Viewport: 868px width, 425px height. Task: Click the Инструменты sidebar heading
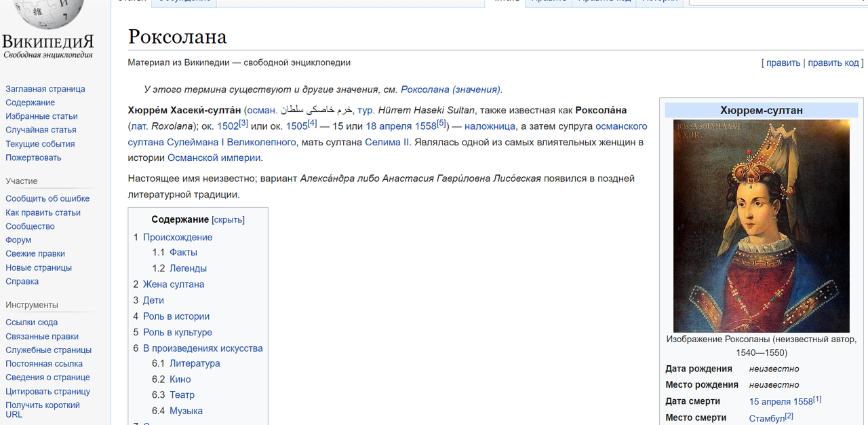[x=32, y=305]
